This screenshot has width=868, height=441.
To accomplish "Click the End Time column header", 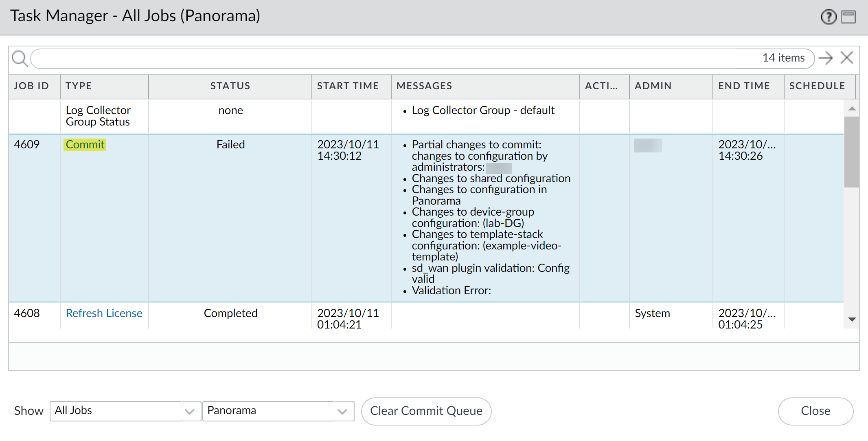I will (x=744, y=86).
